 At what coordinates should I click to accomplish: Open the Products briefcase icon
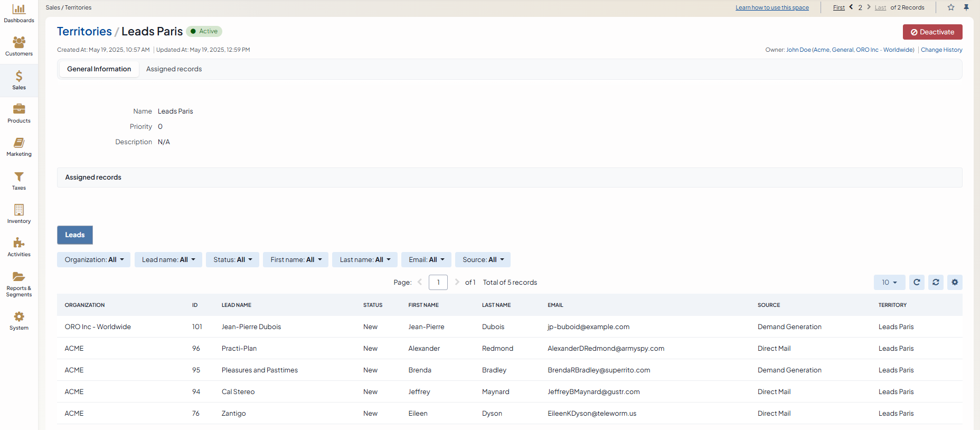tap(19, 113)
